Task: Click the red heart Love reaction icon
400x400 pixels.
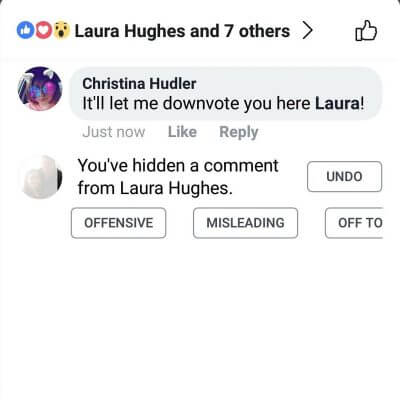Action: click(x=43, y=30)
